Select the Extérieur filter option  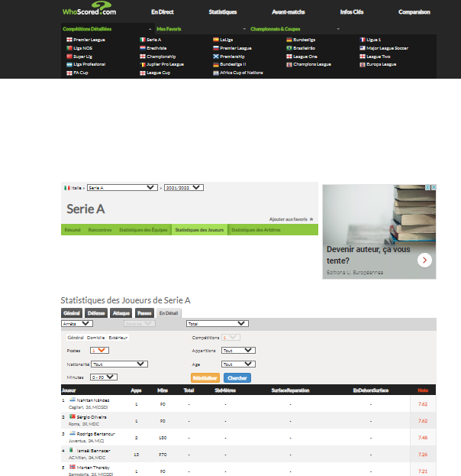tap(118, 337)
